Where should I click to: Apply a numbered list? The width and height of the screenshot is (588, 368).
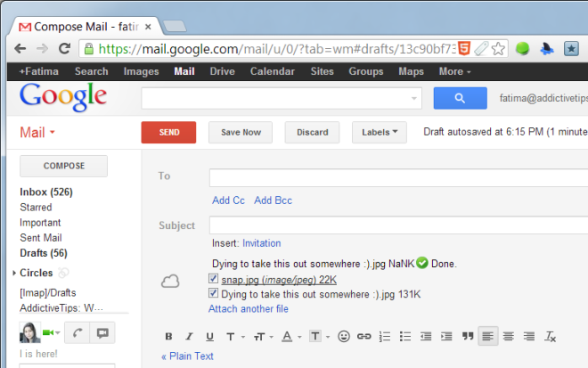[x=385, y=337]
